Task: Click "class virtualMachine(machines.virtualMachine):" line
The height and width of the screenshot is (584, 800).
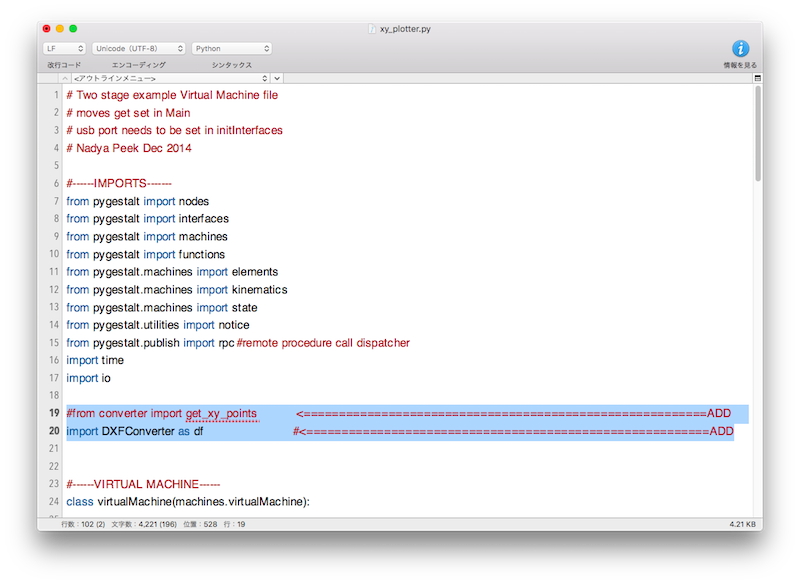Action: [x=188, y=501]
